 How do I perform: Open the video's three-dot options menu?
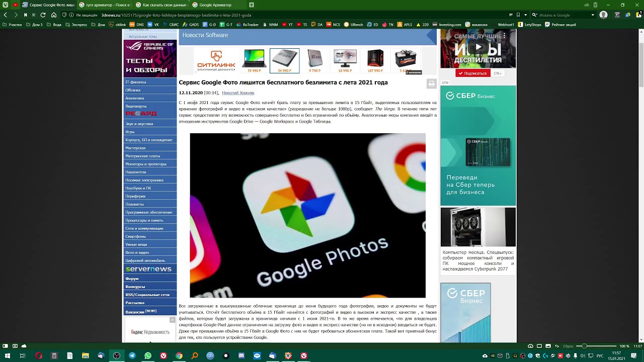[x=505, y=36]
